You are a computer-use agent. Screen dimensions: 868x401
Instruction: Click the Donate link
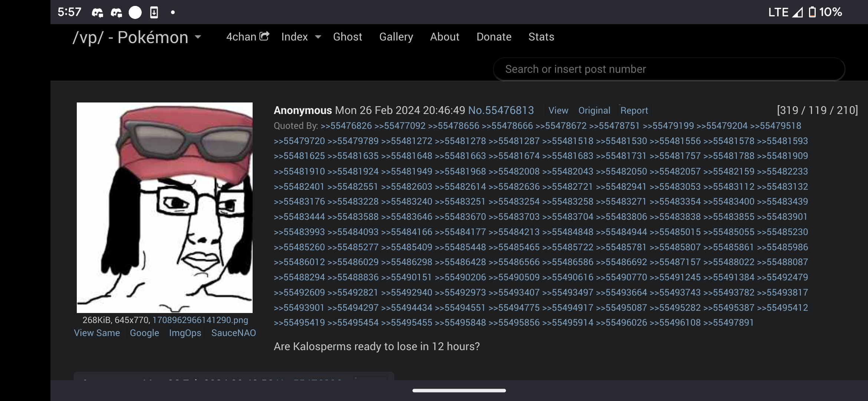[x=494, y=37]
